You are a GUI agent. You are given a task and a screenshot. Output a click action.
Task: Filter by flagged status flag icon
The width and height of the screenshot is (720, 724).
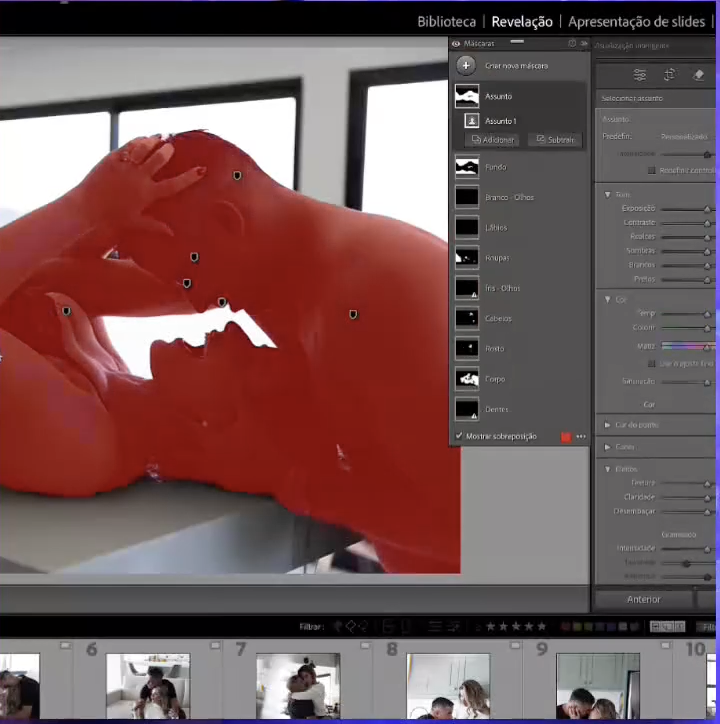tap(338, 627)
